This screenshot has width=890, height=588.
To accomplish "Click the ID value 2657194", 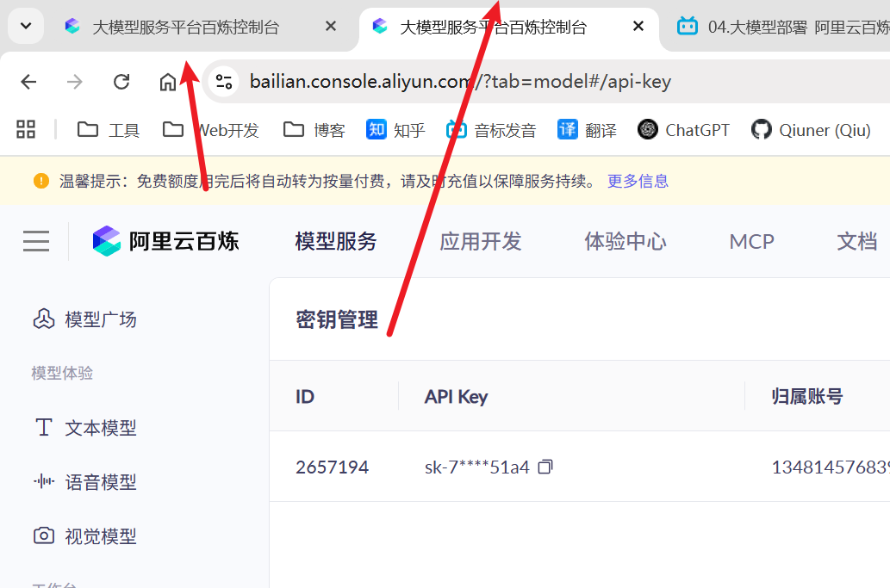I will pyautogui.click(x=332, y=467).
